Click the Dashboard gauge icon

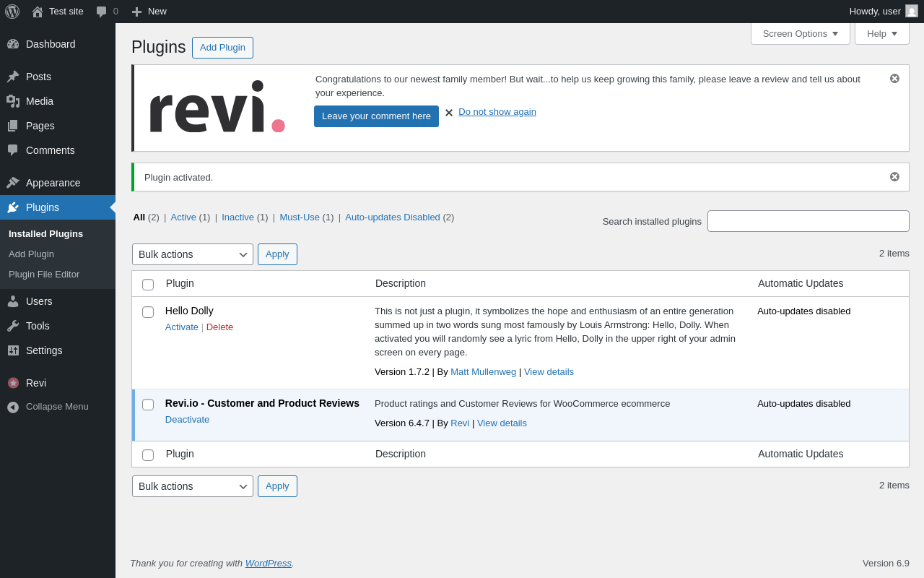pos(13,44)
